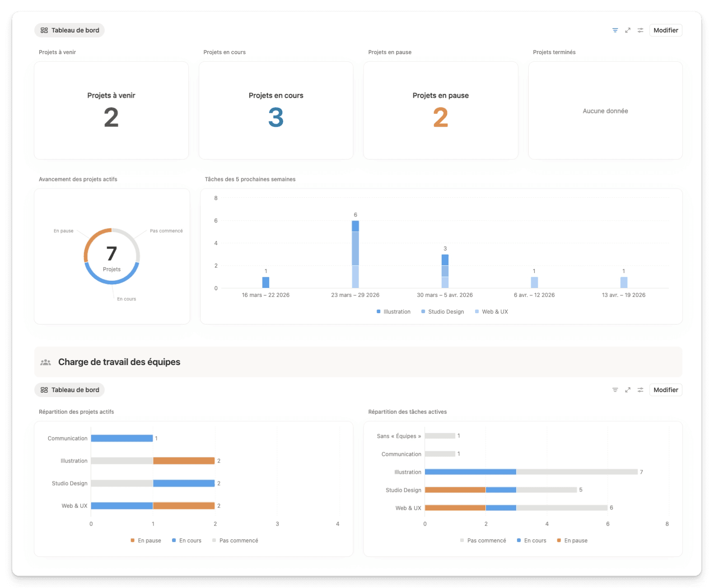Click the people icon beside Charge de travail
Screen dimensions: 714x588
click(x=46, y=362)
